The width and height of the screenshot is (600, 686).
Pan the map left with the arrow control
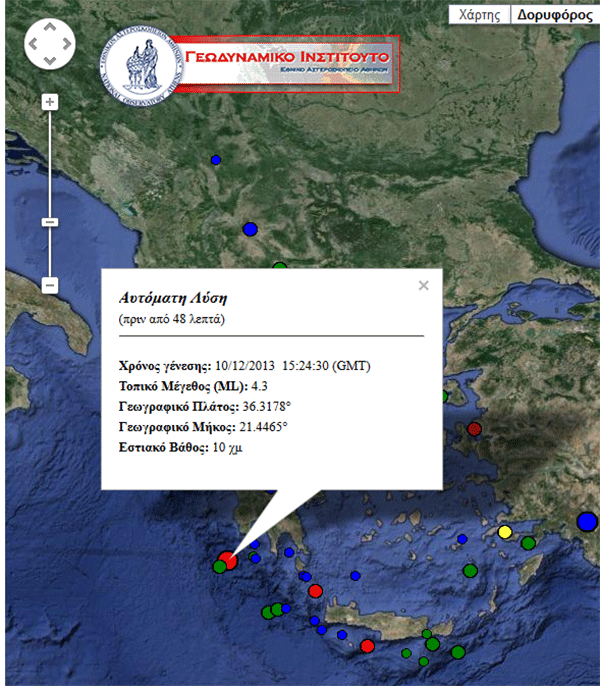34,44
